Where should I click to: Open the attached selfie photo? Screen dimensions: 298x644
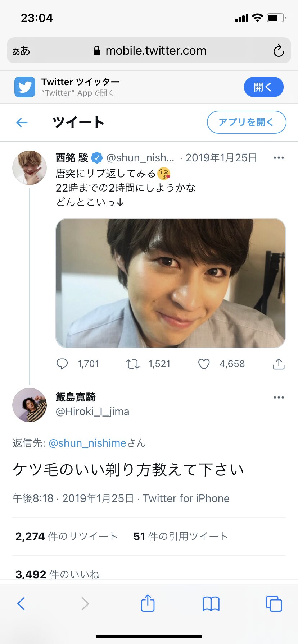coord(171,283)
